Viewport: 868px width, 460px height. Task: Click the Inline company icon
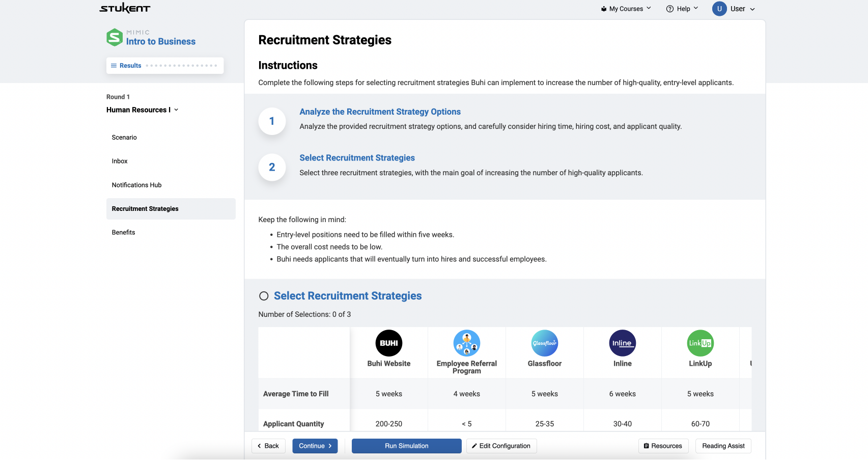[622, 343]
